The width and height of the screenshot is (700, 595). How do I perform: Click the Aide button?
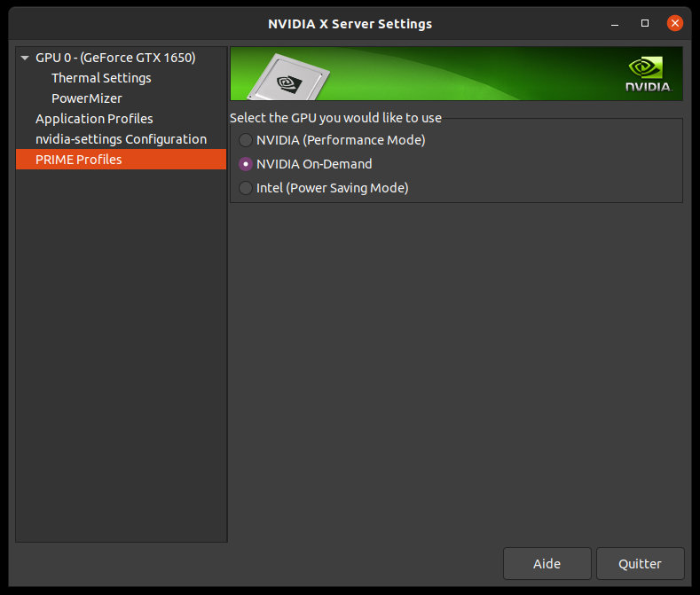[547, 564]
